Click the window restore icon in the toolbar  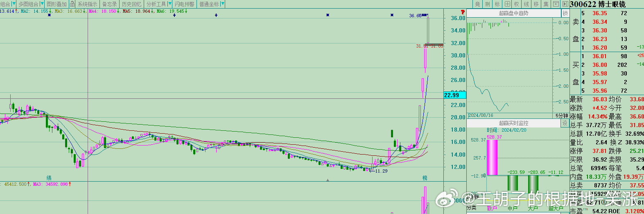click(556, 4)
